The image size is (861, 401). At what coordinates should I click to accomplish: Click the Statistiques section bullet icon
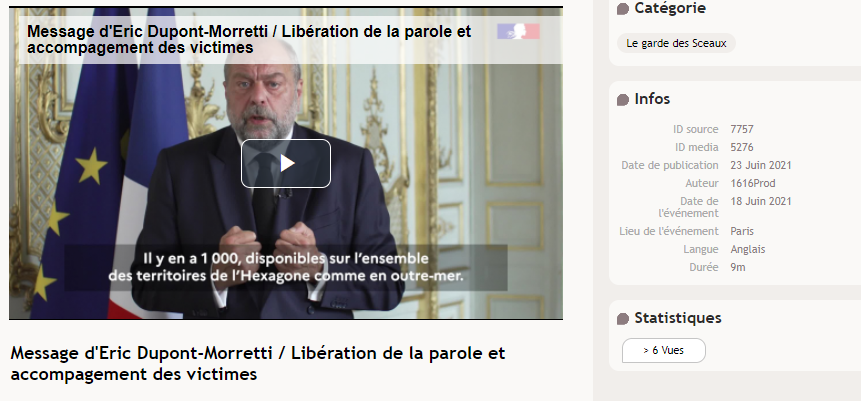[623, 319]
